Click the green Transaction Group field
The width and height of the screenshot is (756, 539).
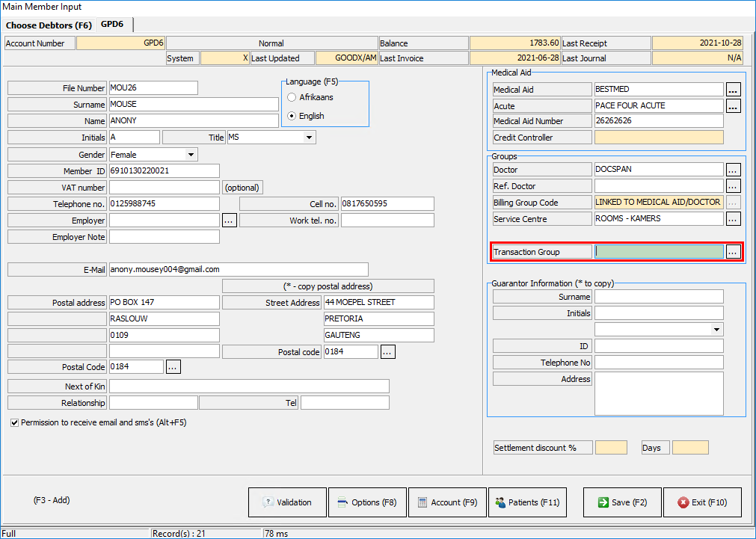tap(659, 252)
